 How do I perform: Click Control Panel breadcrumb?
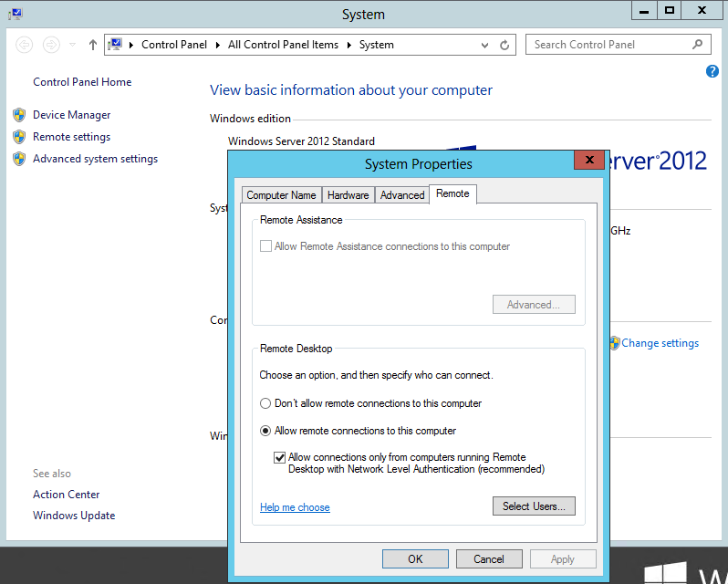pyautogui.click(x=174, y=45)
